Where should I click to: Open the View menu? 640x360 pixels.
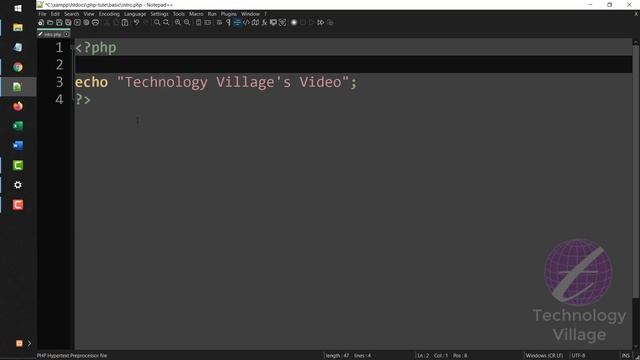[89, 14]
